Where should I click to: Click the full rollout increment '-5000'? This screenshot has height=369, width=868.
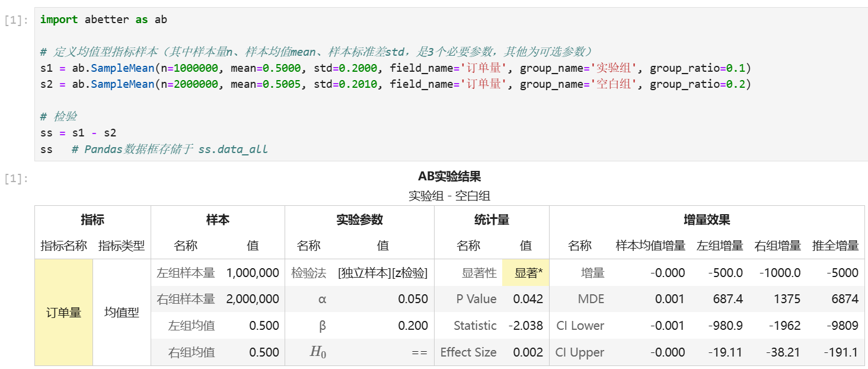844,273
